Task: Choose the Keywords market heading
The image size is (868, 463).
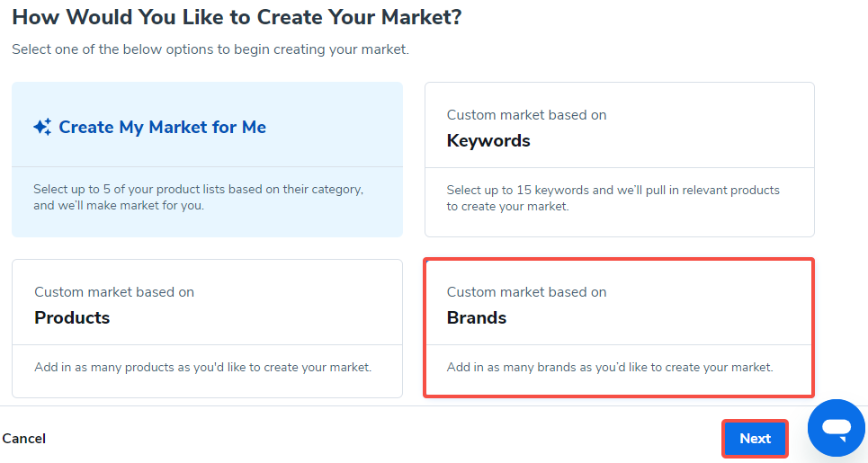Action: coord(488,141)
